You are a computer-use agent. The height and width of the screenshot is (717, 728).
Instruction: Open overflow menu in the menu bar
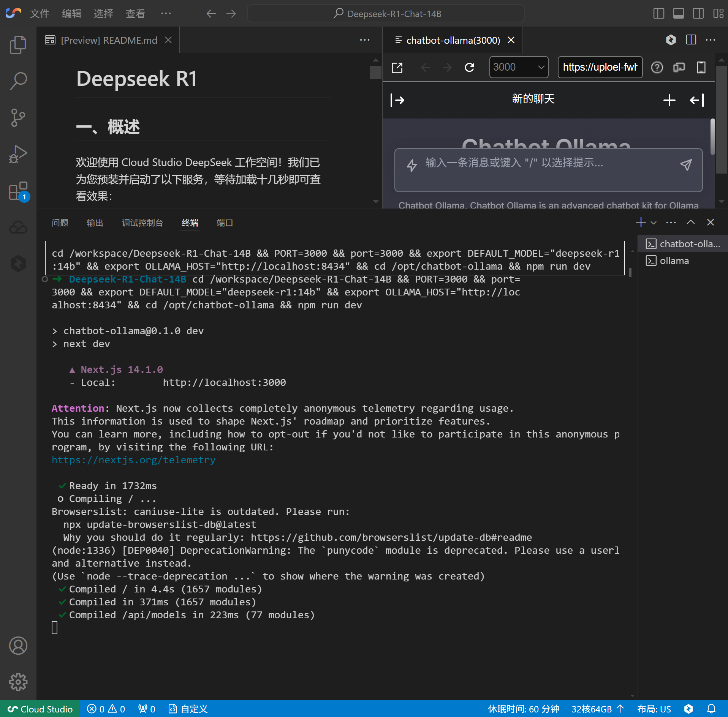pyautogui.click(x=166, y=13)
